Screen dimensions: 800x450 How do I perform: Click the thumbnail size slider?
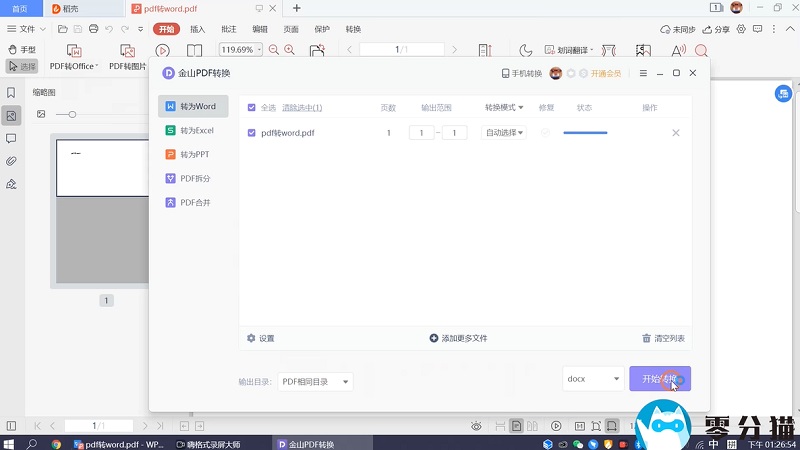[72, 114]
